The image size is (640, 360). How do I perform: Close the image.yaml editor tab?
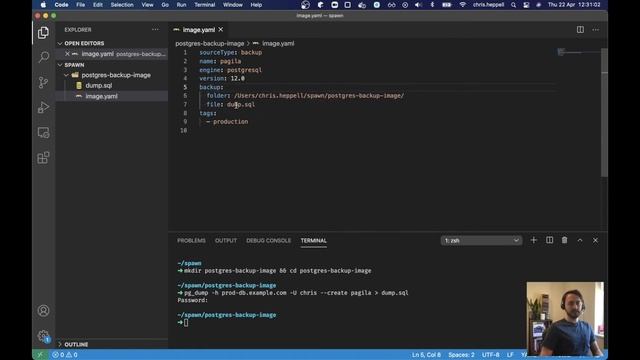pyautogui.click(x=221, y=29)
